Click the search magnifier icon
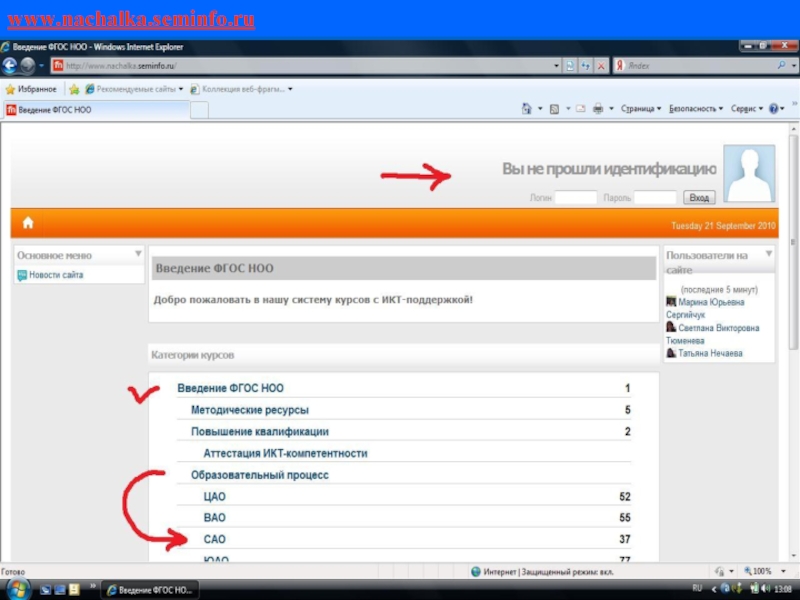Image resolution: width=800 pixels, height=600 pixels. click(x=781, y=65)
